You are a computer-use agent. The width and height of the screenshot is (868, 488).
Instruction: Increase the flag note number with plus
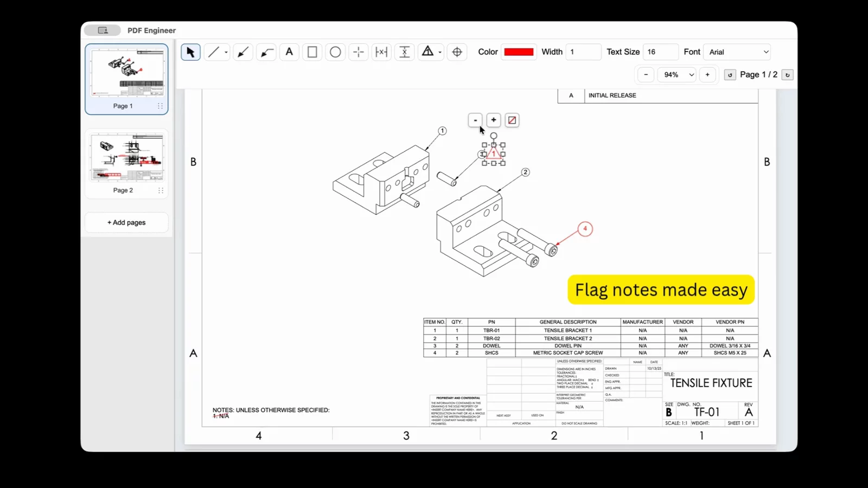(x=494, y=120)
